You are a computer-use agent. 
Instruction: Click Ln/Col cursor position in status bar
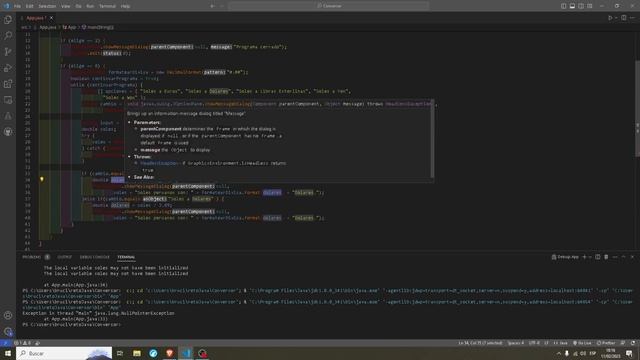[x=480, y=343]
